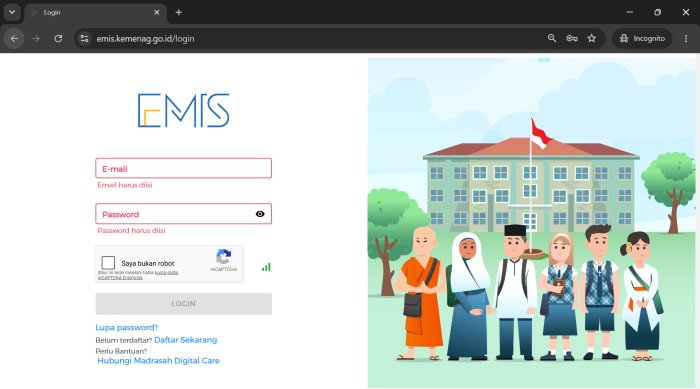
Task: Click the EMIS logo
Action: (183, 110)
